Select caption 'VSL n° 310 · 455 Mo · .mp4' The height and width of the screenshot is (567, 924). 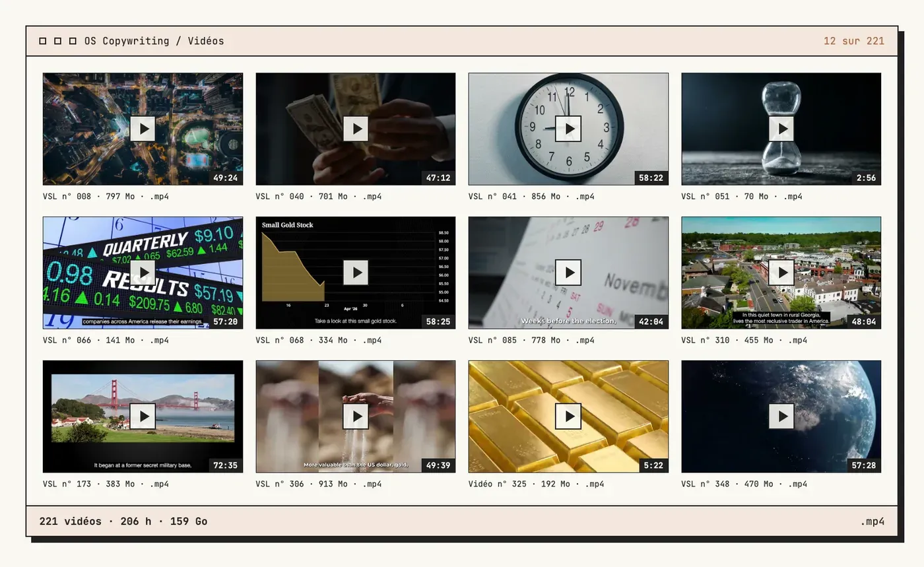point(744,340)
